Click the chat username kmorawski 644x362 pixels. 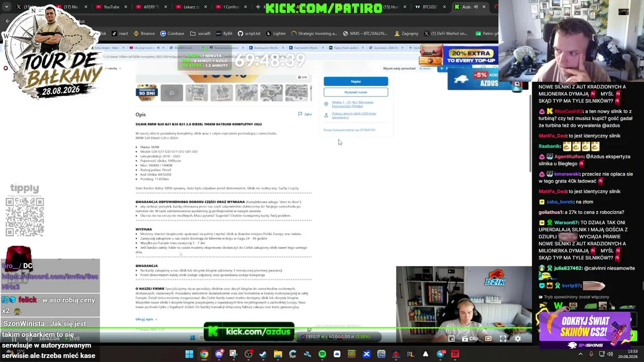(x=566, y=174)
